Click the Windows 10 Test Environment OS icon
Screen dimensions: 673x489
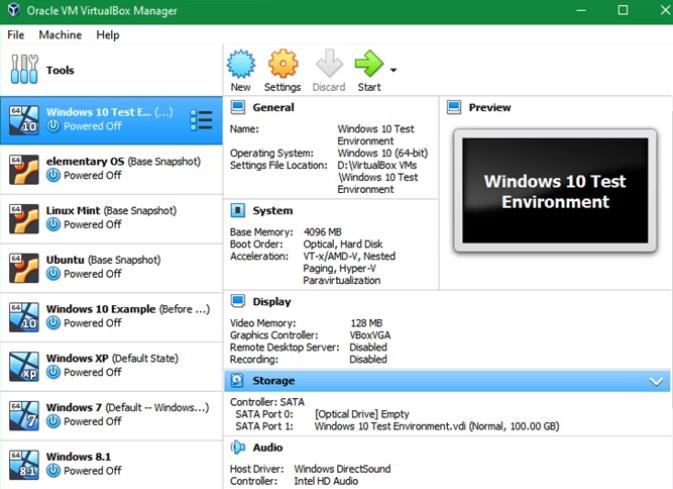coord(24,120)
